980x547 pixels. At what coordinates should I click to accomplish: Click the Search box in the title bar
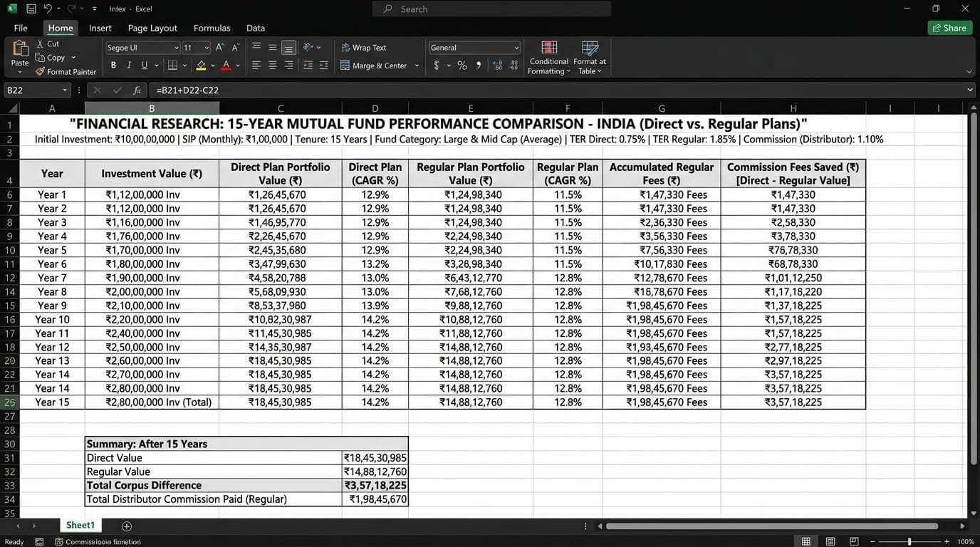coord(491,9)
